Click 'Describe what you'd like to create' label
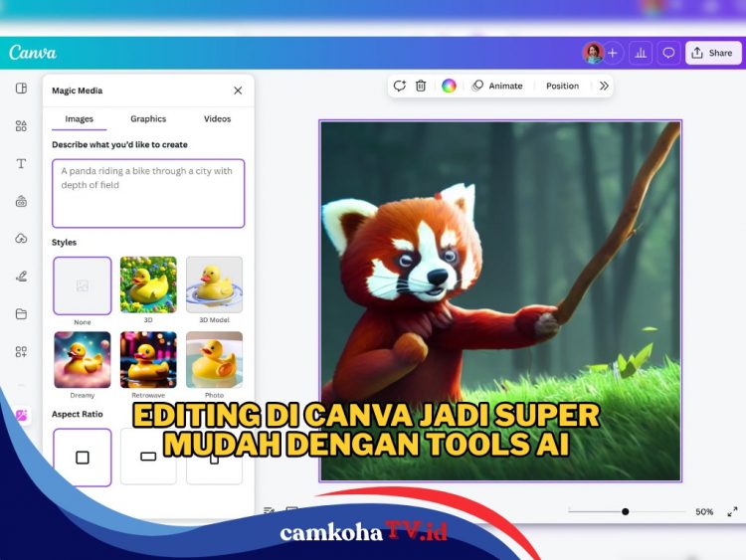This screenshot has height=560, width=746. (x=119, y=144)
